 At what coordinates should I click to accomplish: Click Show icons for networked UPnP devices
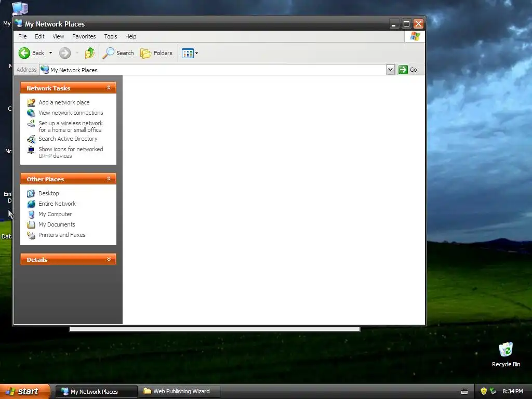[71, 152]
